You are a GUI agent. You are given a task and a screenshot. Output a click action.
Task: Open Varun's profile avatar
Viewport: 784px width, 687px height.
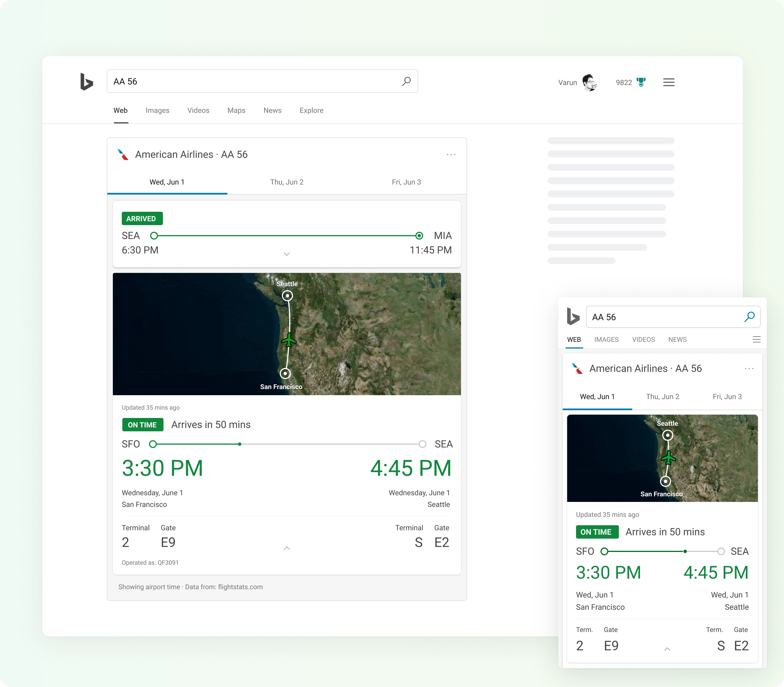point(590,83)
